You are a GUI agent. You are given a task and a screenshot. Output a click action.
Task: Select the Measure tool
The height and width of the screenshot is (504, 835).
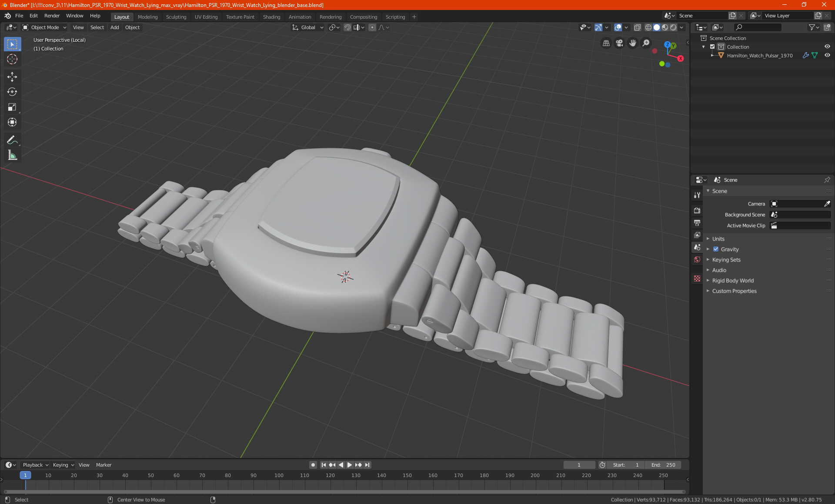click(x=12, y=155)
